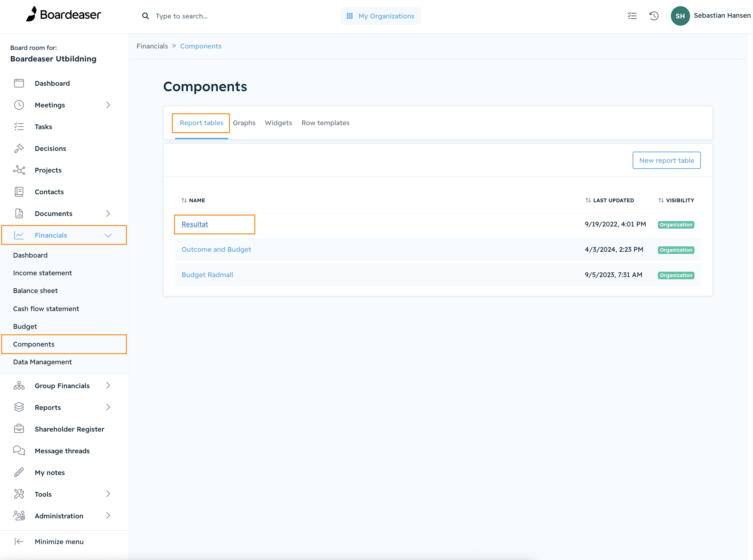This screenshot has height=560, width=753.
Task: Expand the Meetings submenu chevron
Action: coord(108,105)
